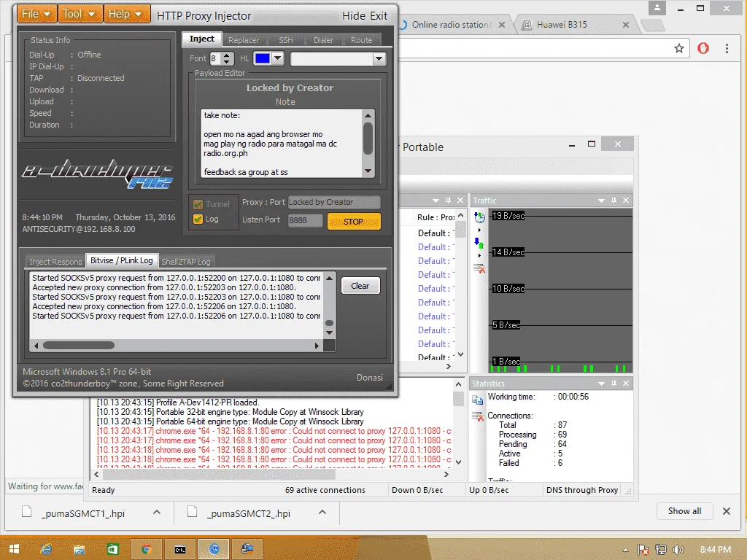Click the Opera extension icon in Chrome
Viewport: 747px width, 560px height.
pos(703,48)
